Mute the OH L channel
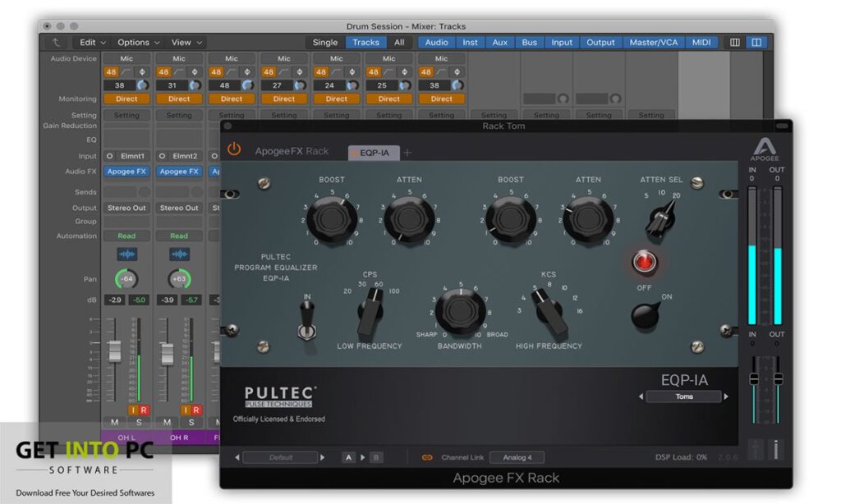This screenshot has height=504, width=841. [x=115, y=423]
